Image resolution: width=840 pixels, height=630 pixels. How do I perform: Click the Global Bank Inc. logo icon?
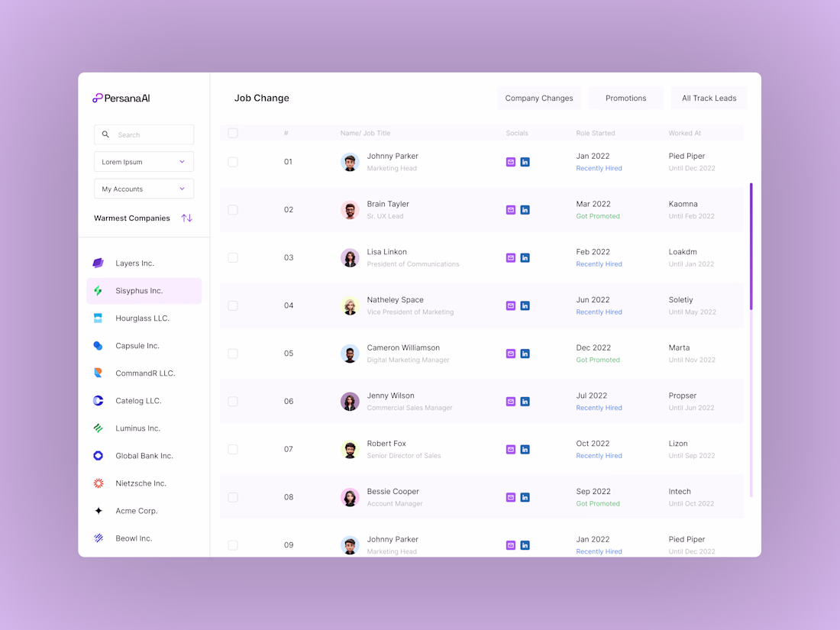point(98,456)
